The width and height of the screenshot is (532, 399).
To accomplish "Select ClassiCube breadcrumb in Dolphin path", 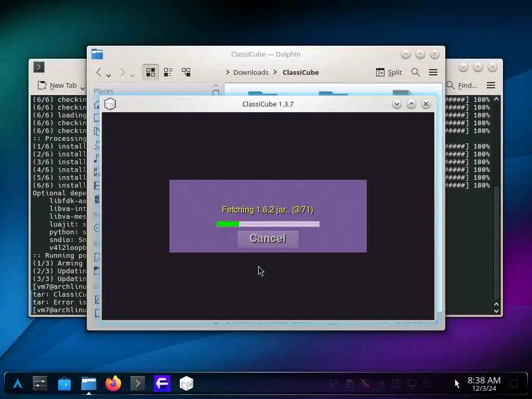I will pyautogui.click(x=301, y=72).
